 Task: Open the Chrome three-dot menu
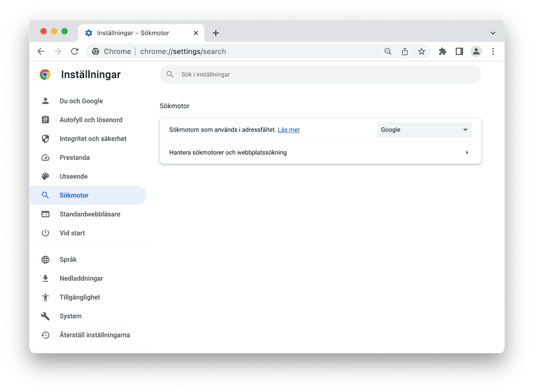[x=493, y=51]
